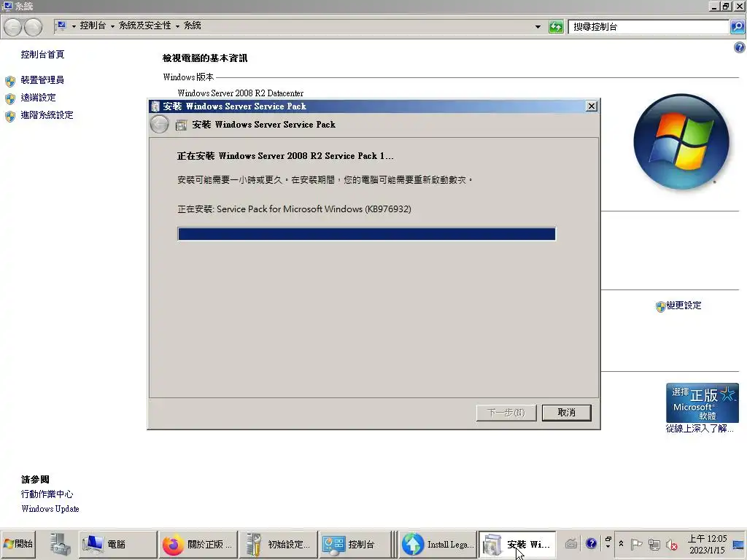The height and width of the screenshot is (560, 747).
Task: Switch to 初始設定 taskbar window
Action: 278,544
